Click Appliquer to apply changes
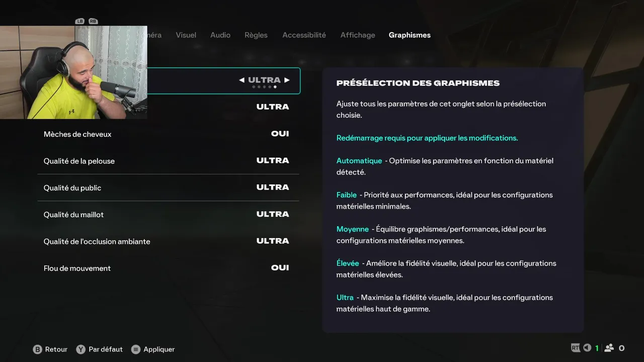Image resolution: width=644 pixels, height=362 pixels. point(159,349)
